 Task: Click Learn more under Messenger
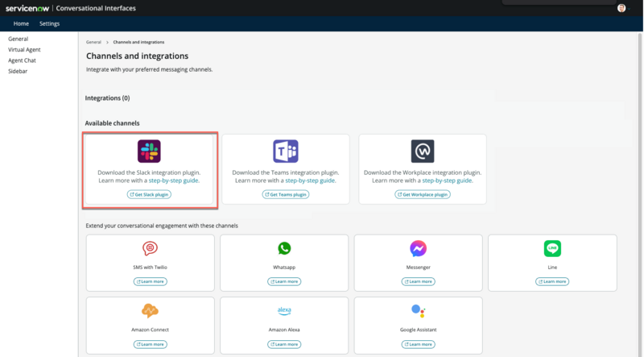[x=418, y=281]
